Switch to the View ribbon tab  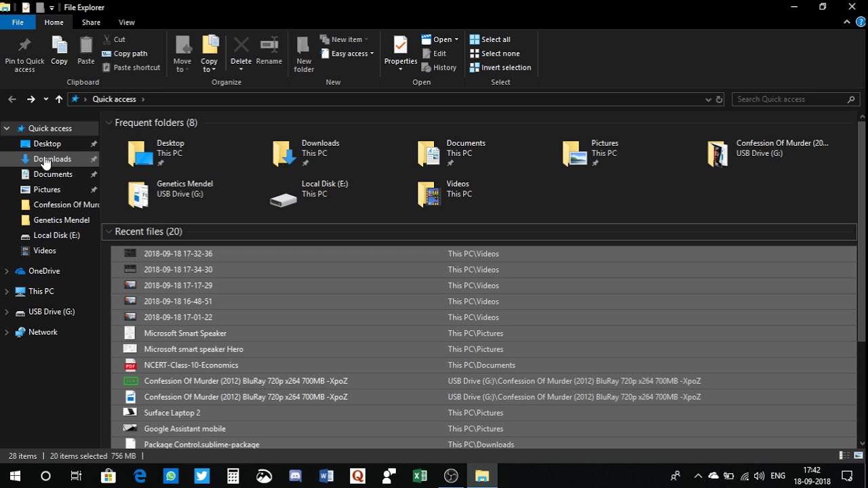click(x=127, y=22)
